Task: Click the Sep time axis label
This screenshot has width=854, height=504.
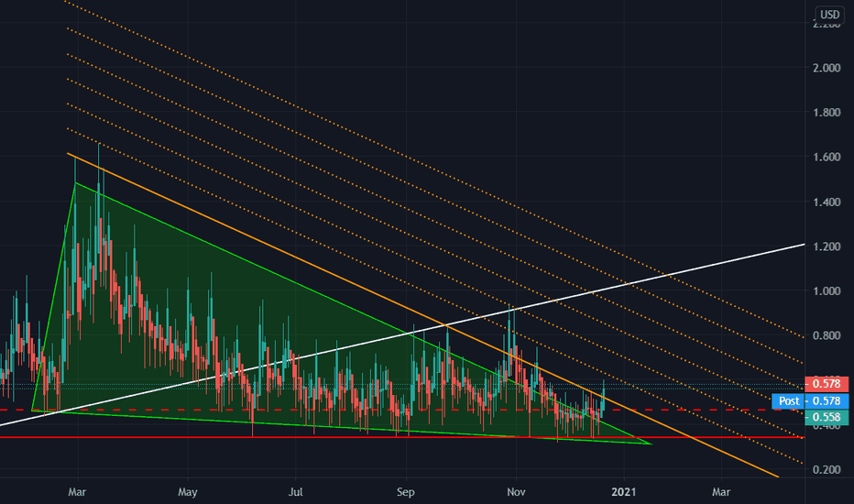Action: tap(406, 492)
